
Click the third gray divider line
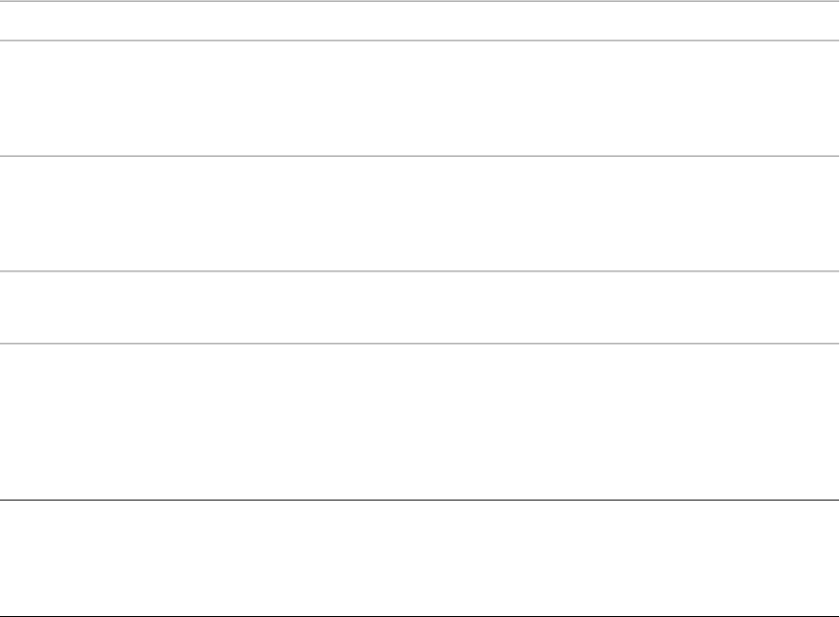420,156
